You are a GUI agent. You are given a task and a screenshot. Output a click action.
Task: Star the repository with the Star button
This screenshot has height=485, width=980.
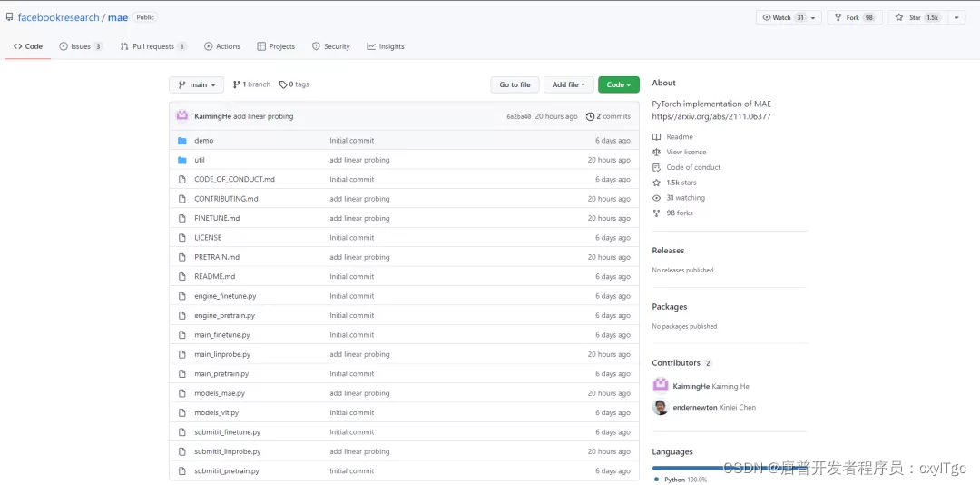pyautogui.click(x=917, y=17)
